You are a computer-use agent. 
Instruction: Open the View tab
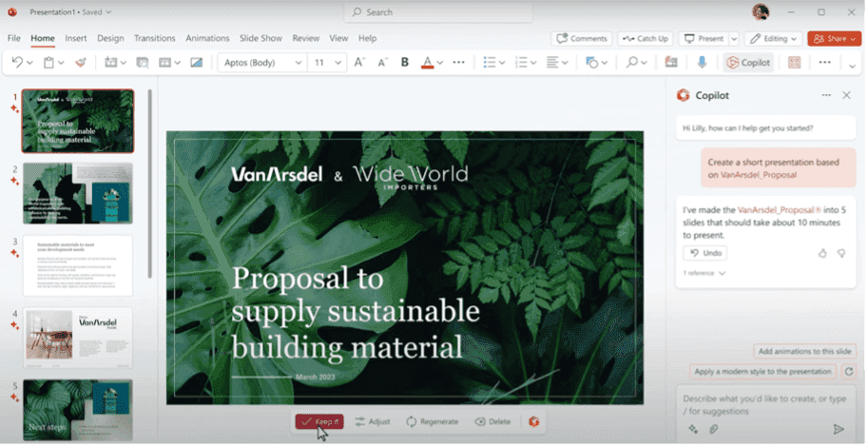(x=338, y=38)
